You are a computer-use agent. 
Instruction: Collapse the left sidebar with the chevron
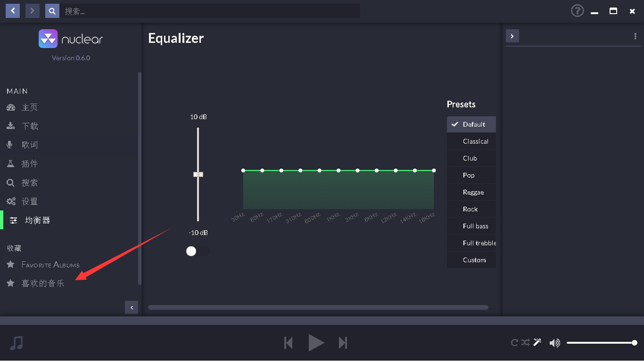point(132,307)
